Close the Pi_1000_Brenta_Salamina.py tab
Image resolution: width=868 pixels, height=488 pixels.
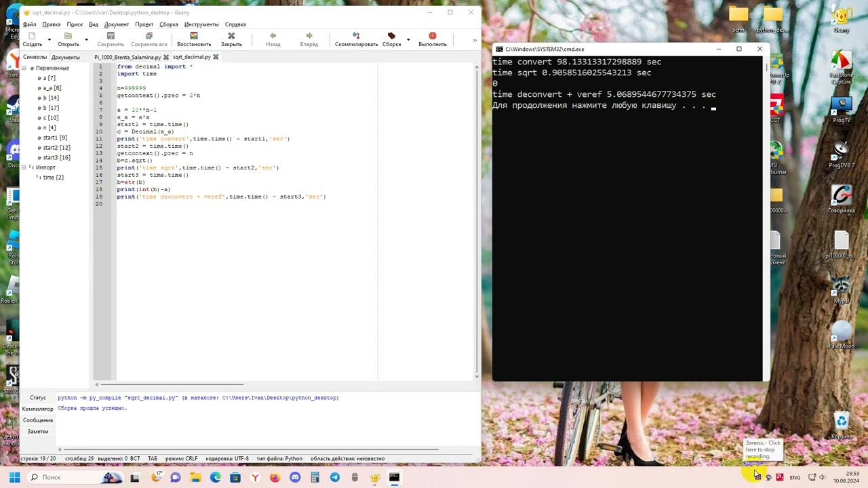165,57
